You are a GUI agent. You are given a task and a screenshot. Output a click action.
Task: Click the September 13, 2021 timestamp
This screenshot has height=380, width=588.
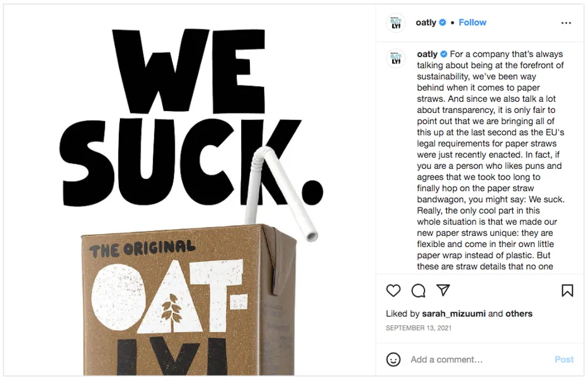419,328
